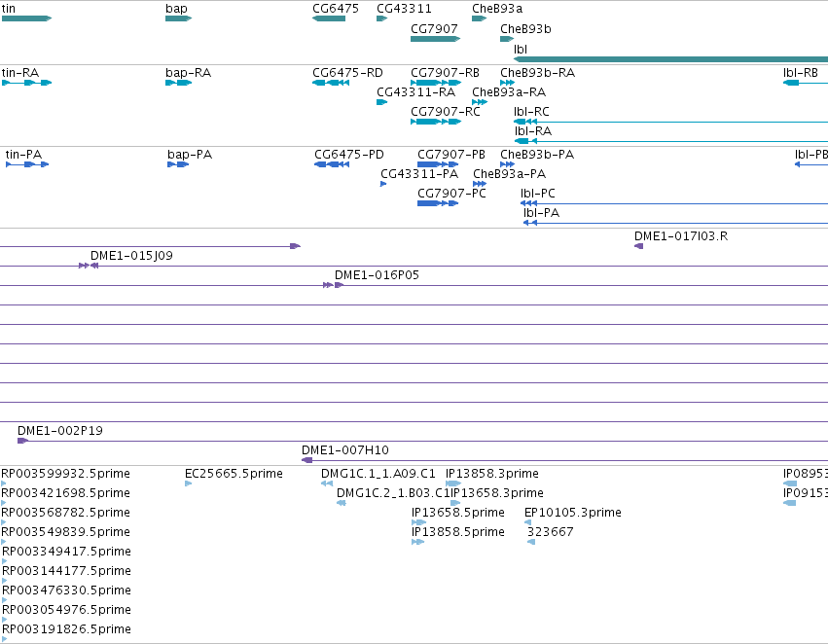
Task: Select the tin-PA protein label
Action: tap(23, 155)
